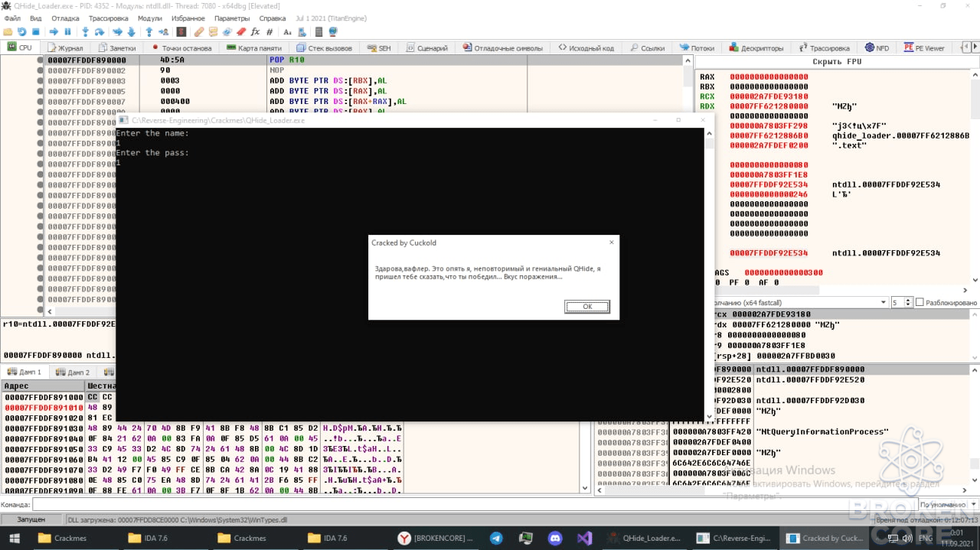980x550 pixels.
Task: Toggle breakpoint at address 00007FFDDF890007
Action: point(40,101)
